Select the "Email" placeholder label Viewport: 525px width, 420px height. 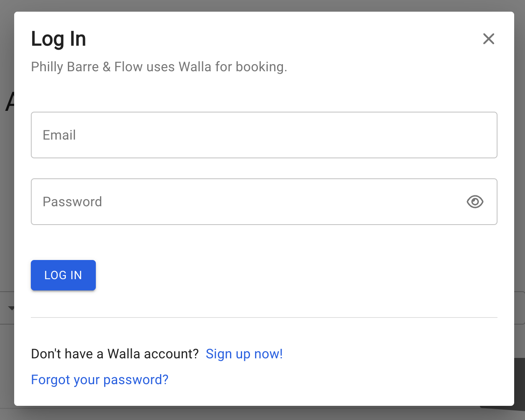[x=59, y=135]
